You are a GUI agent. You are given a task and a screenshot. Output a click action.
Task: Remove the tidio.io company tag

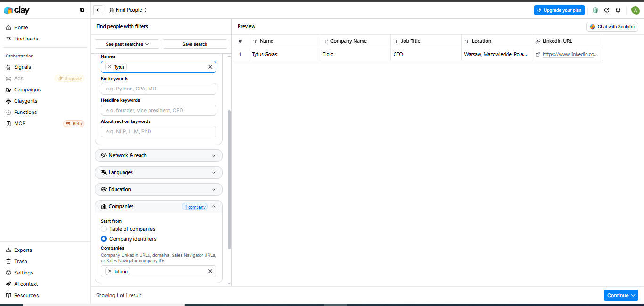pyautogui.click(x=110, y=271)
